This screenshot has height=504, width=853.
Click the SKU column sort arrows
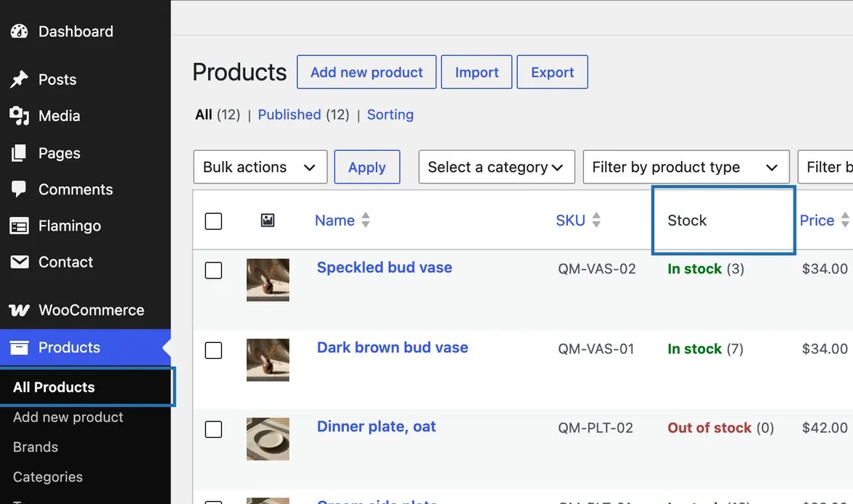click(x=596, y=220)
